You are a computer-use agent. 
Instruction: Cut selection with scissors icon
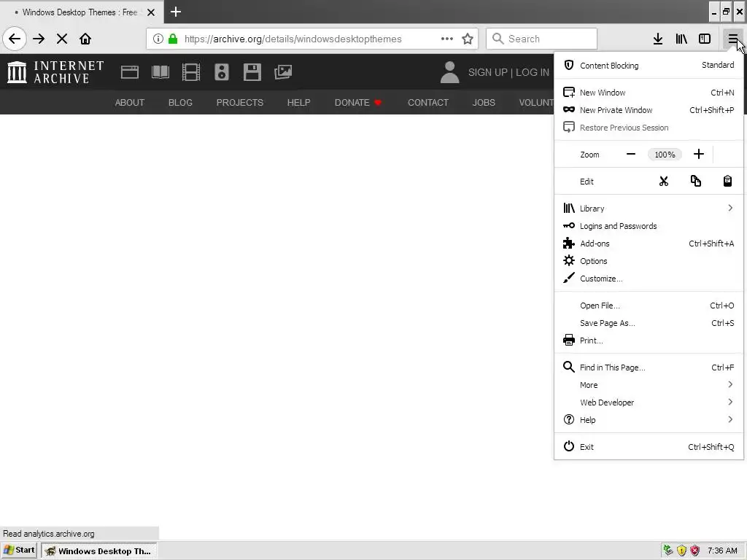point(664,182)
